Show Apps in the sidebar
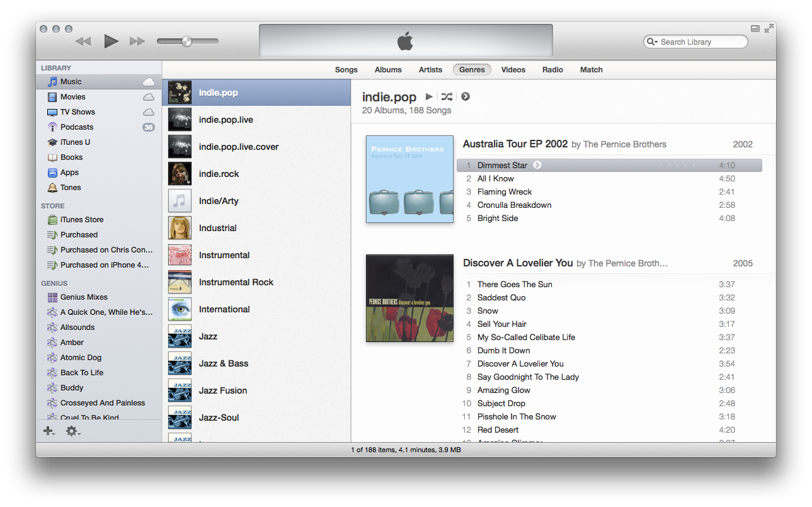The image size is (812, 507). (x=99, y=173)
